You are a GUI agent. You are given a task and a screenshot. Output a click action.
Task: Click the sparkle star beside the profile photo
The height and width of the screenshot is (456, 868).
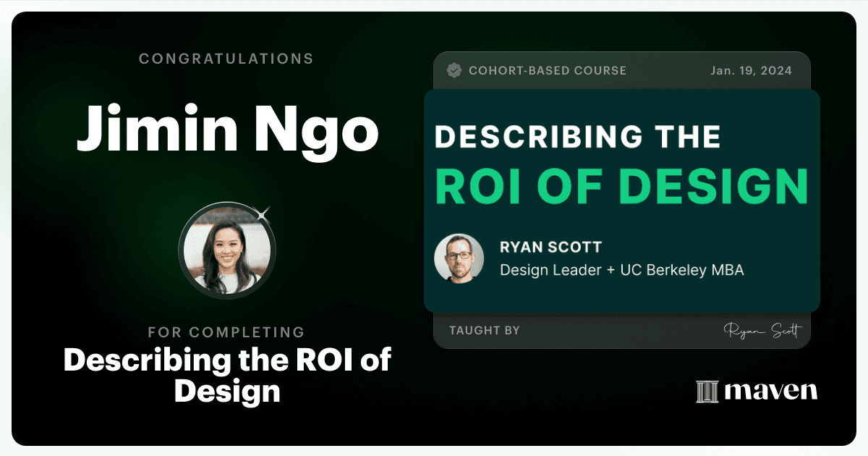point(263,214)
